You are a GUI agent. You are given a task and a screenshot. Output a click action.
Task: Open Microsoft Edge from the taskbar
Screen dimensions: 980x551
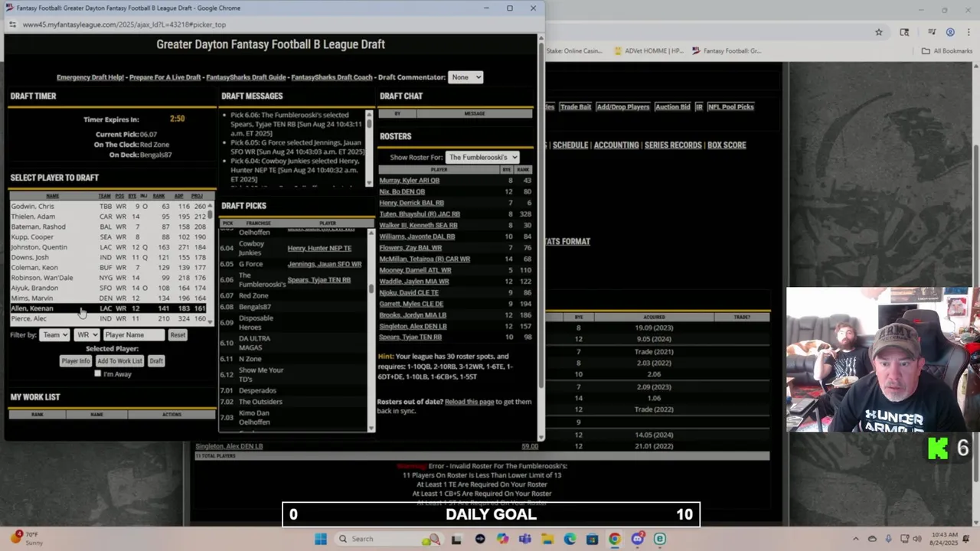pyautogui.click(x=570, y=539)
